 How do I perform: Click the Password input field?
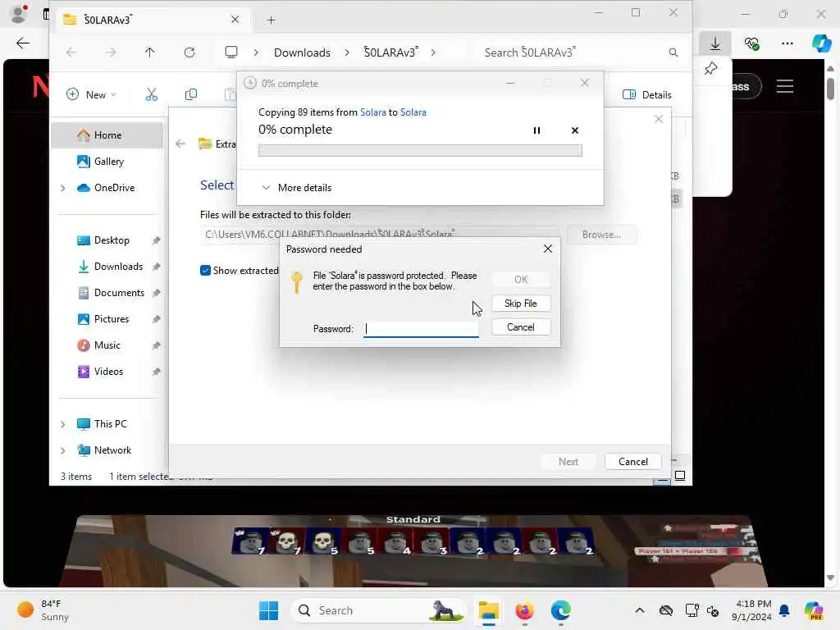pos(421,328)
